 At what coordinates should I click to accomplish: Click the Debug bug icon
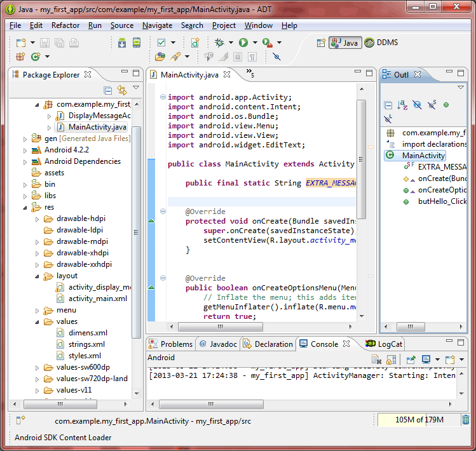point(219,43)
